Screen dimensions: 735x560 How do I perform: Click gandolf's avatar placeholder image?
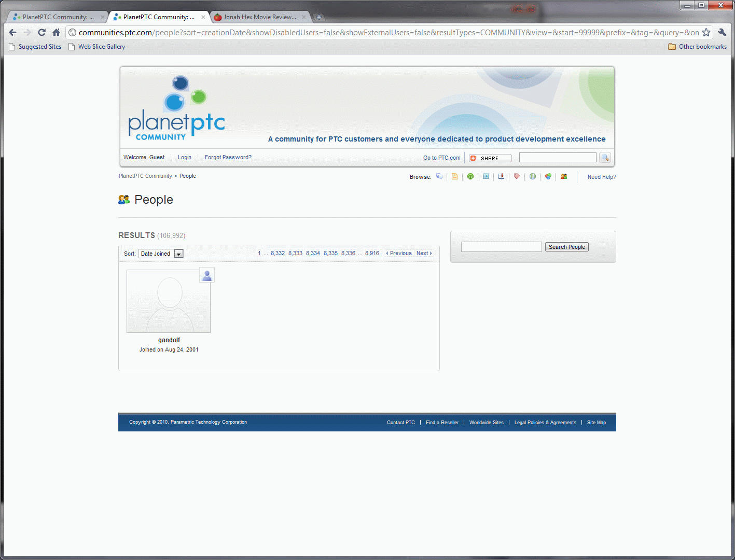(x=169, y=301)
